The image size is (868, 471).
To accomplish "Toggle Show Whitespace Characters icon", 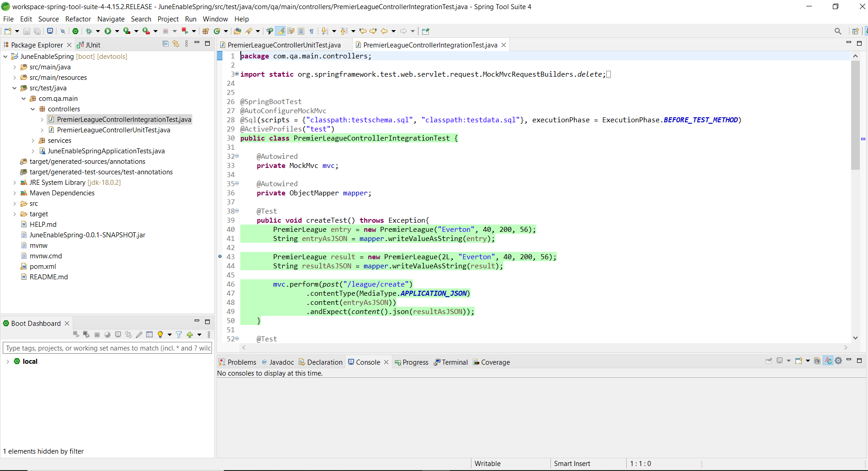I will click(x=312, y=31).
